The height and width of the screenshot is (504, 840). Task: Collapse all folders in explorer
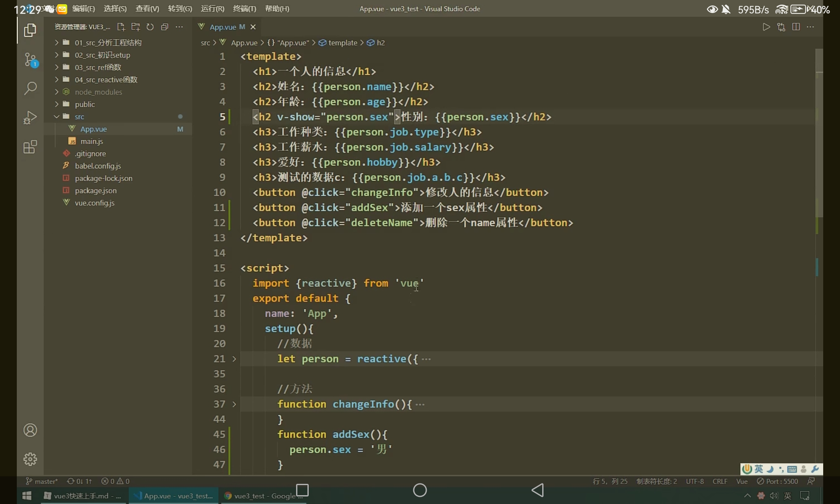[x=165, y=27]
